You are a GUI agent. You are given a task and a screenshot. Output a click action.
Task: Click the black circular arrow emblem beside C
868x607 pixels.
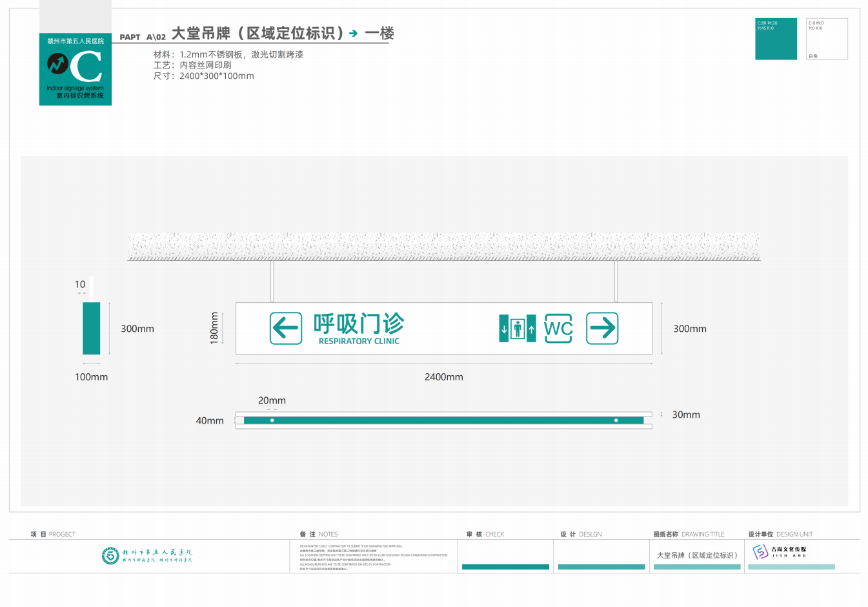tap(57, 63)
